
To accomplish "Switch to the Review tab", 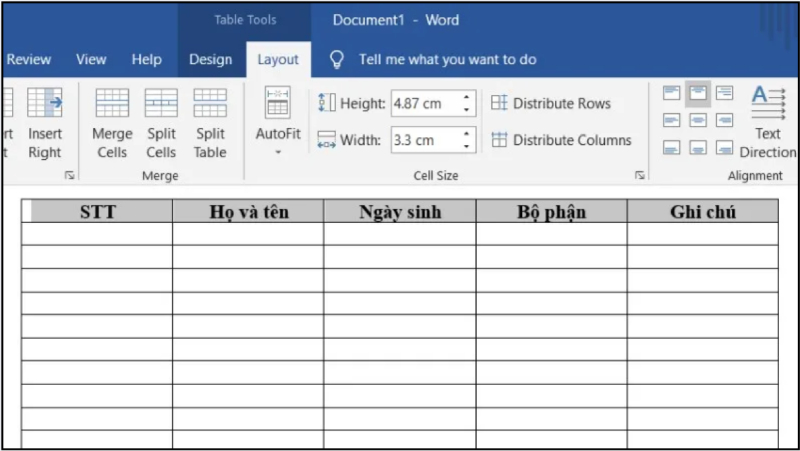I will tap(29, 59).
